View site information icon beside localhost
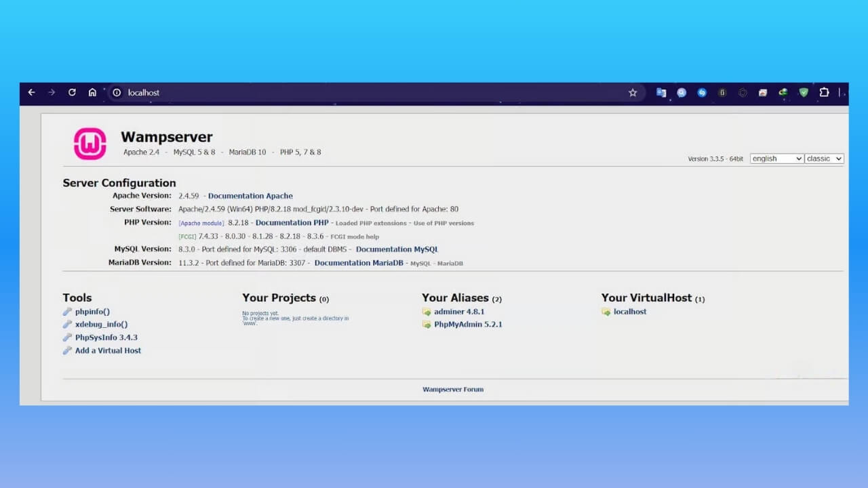The height and width of the screenshot is (488, 868). 117,93
